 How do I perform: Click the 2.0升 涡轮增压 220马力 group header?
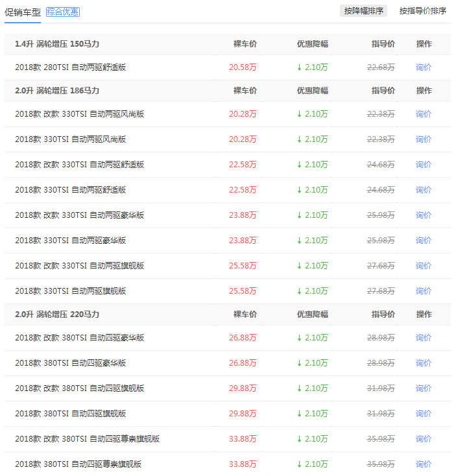click(x=57, y=314)
